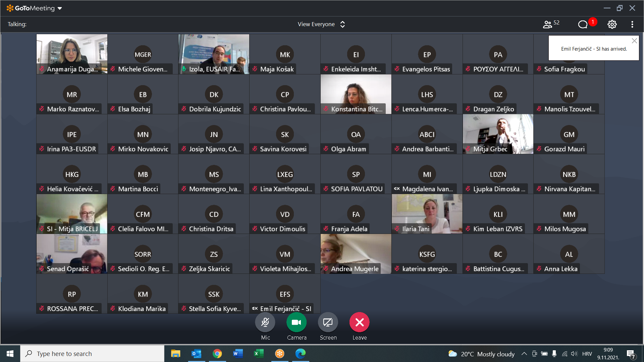Screen dimensions: 644x362
Task: Open the weather widget showing 20°C
Action: 481,354
